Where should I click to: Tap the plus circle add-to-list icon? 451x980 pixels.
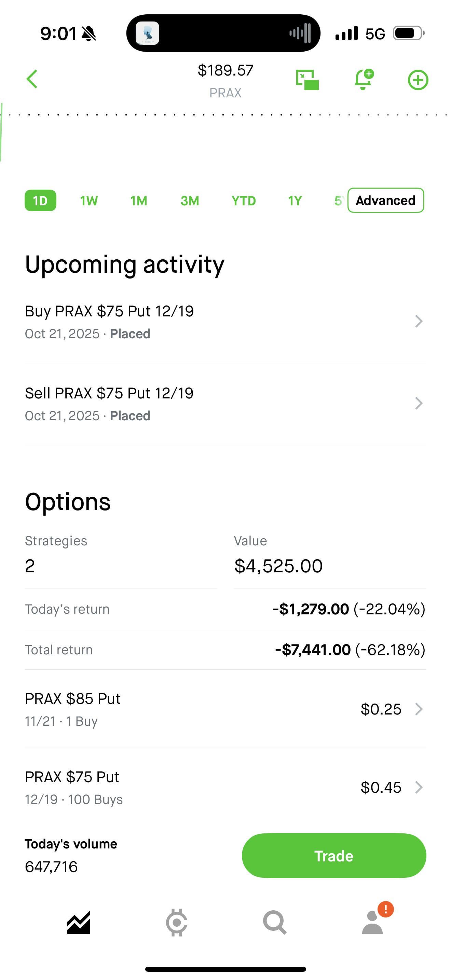pos(418,80)
